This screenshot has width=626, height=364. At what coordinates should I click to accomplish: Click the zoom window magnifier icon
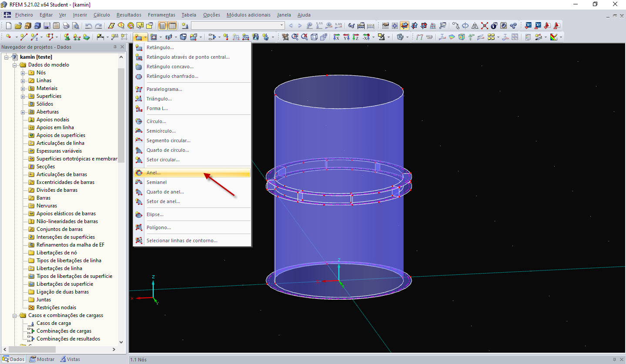pyautogui.click(x=295, y=37)
